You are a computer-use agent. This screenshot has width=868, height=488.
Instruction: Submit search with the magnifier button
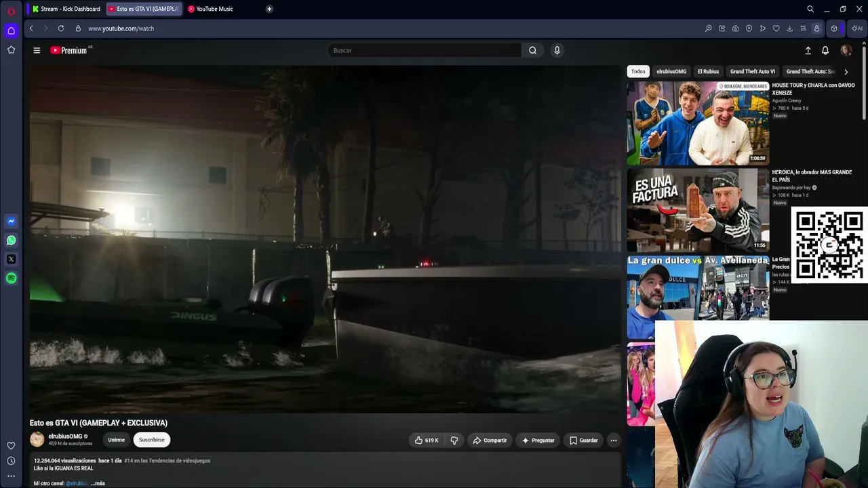[533, 50]
